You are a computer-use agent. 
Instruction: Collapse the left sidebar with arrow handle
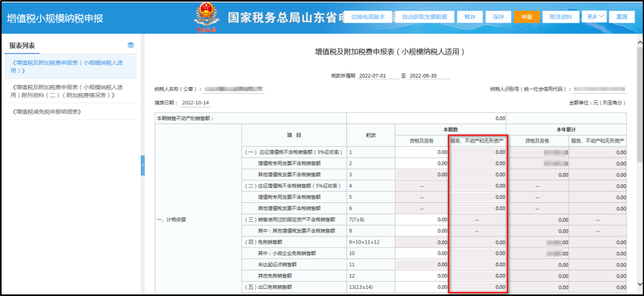click(143, 165)
